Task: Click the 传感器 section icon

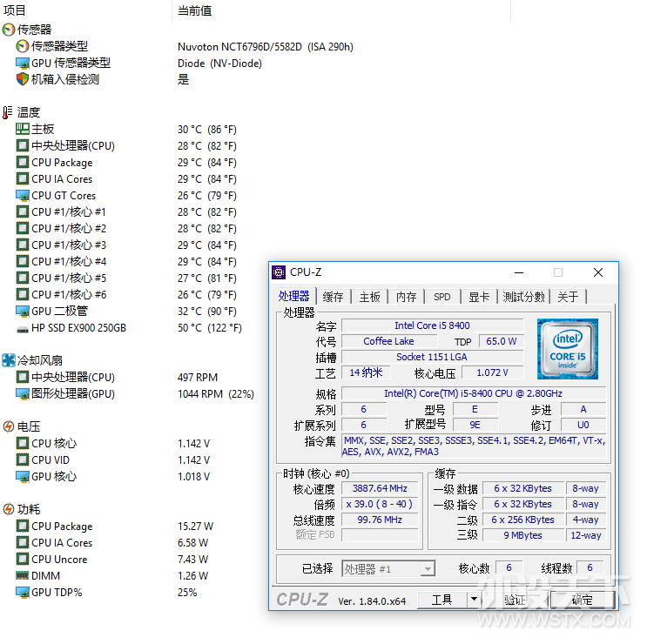Action: pos(9,30)
